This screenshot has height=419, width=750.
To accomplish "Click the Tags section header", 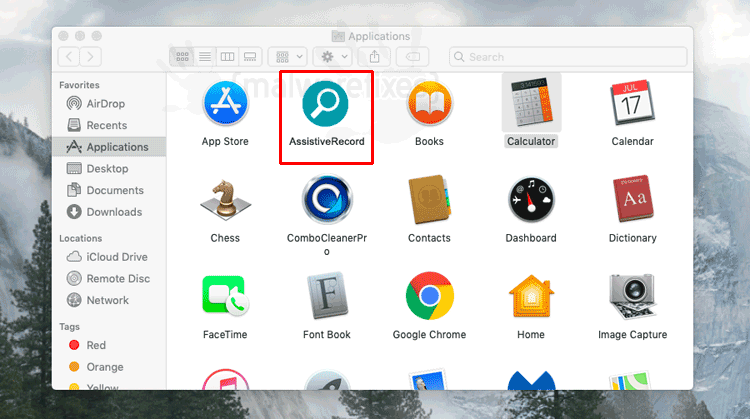I will point(69,327).
